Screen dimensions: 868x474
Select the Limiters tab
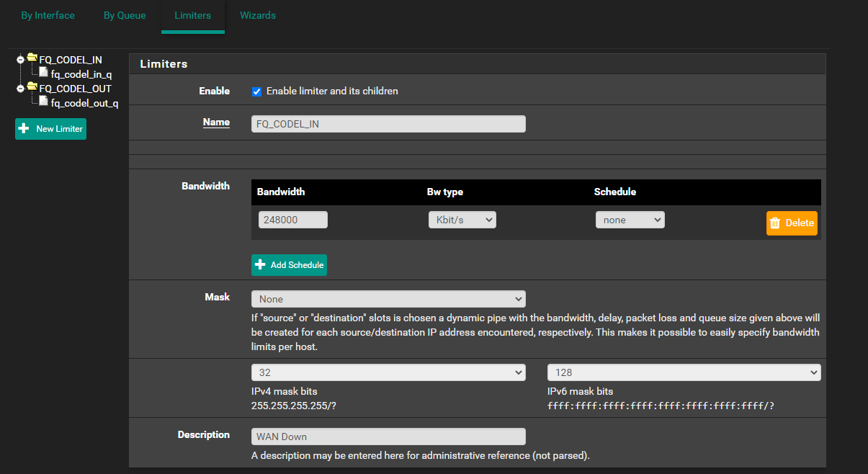coord(193,15)
